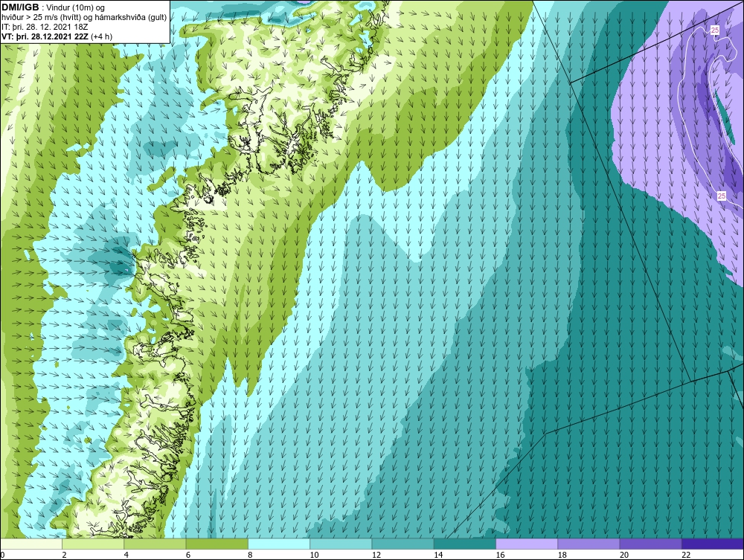Click the 20–22 m/s violet legend swatch
The image size is (744, 560).
point(651,544)
